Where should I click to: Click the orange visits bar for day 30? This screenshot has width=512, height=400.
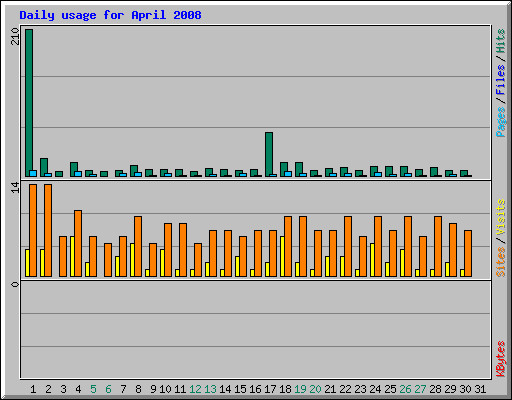coord(468,253)
